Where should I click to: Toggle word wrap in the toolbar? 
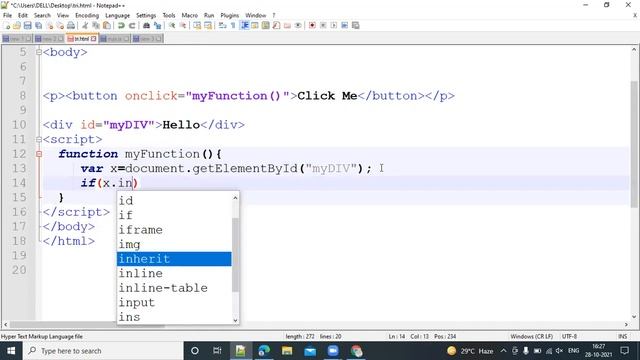222,25
